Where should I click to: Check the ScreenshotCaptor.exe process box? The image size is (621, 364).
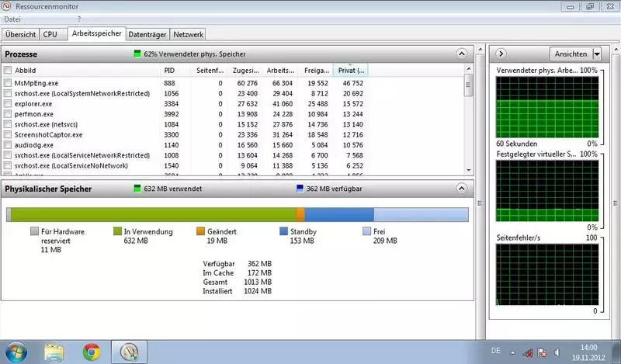click(8, 135)
